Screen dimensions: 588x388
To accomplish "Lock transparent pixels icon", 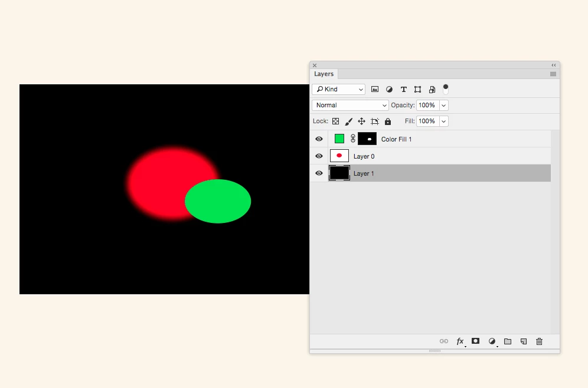I will [x=336, y=121].
